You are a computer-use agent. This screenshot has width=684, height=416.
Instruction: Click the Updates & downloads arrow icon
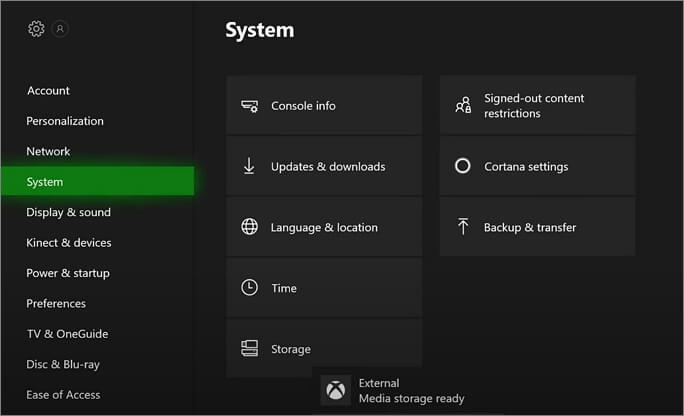click(250, 166)
